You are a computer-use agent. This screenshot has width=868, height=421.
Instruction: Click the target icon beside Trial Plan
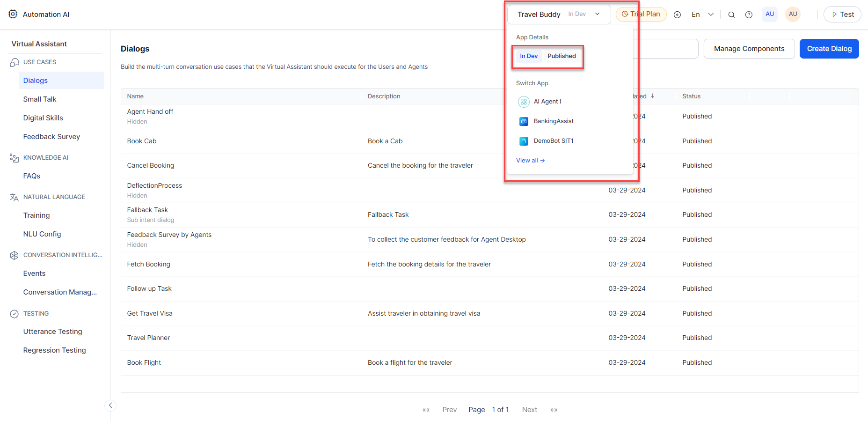pos(677,15)
